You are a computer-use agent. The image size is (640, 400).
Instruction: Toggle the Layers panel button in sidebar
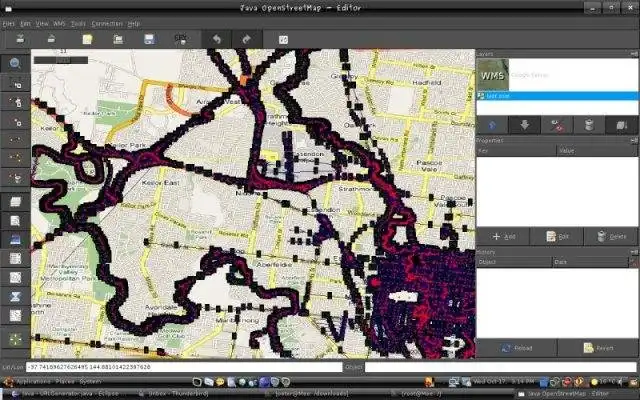(x=16, y=202)
